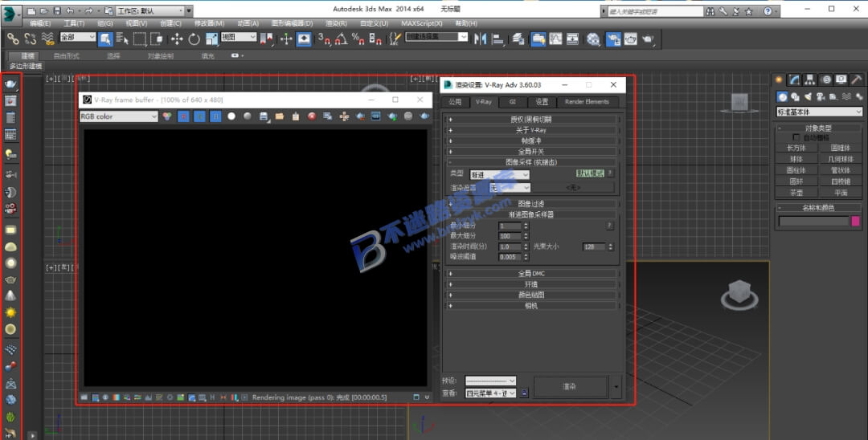This screenshot has width=868, height=440.
Task: Lock the view with the padlock icon
Action: coord(525,393)
